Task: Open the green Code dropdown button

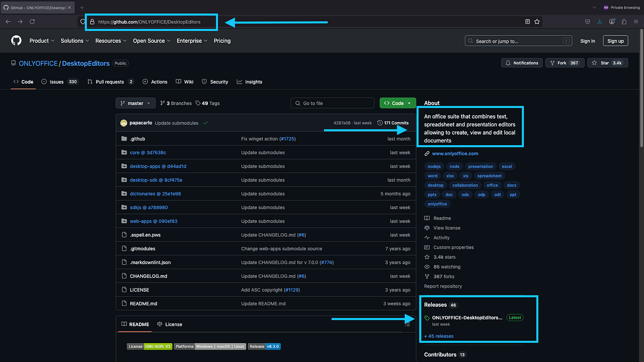Action: point(398,103)
